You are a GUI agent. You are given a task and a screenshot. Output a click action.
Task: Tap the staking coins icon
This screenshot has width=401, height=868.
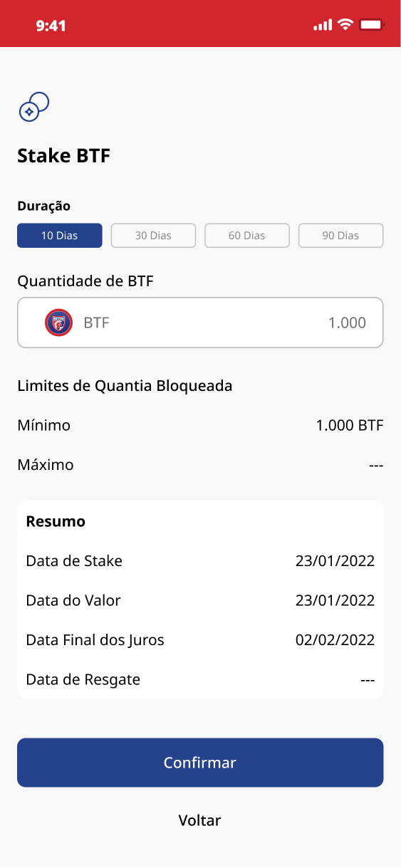(33, 107)
